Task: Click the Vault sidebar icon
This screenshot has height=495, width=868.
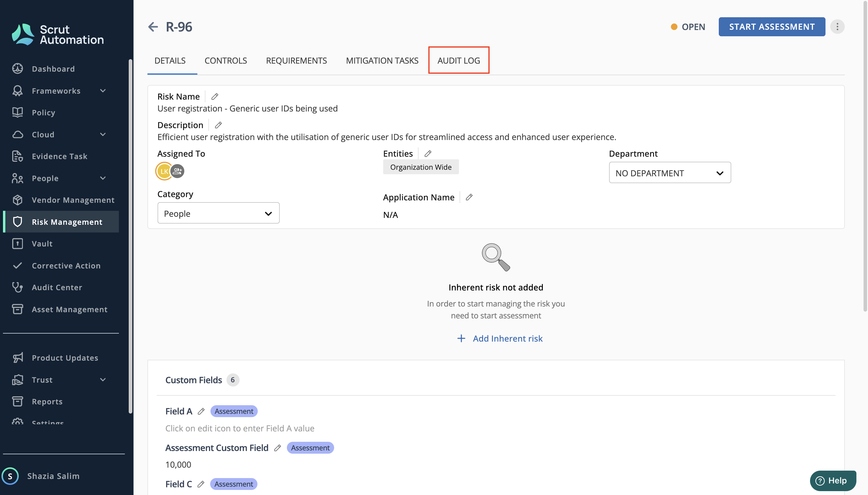Action: (x=18, y=243)
